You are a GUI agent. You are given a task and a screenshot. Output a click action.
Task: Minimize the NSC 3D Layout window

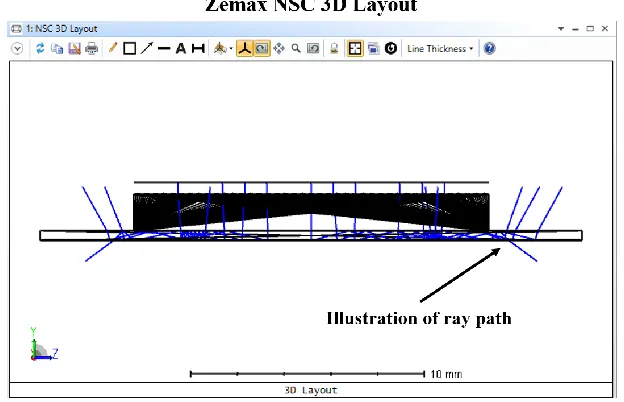pyautogui.click(x=575, y=29)
